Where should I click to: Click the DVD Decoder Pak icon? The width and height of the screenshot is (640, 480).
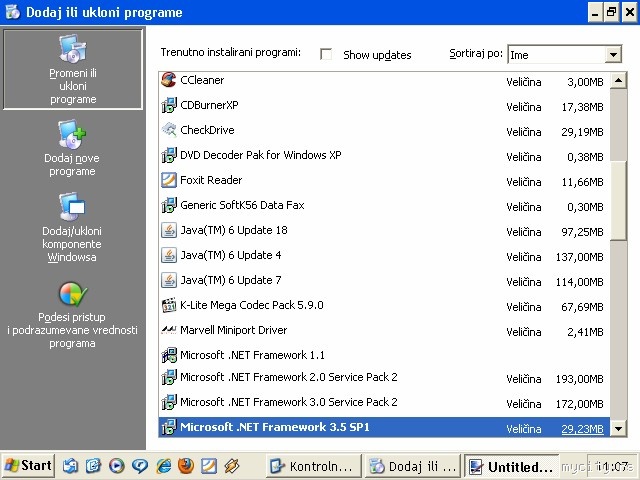[x=169, y=155]
